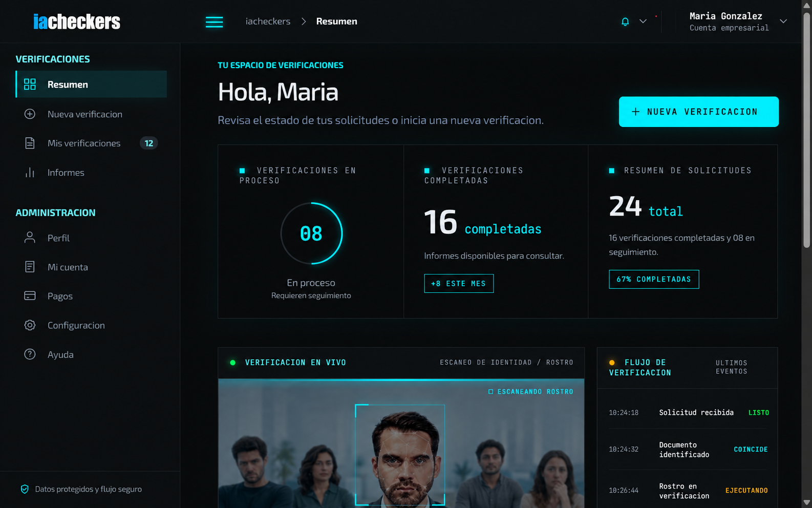This screenshot has width=812, height=508.
Task: Click the Mis verificaciones count badge 12
Action: tap(149, 143)
